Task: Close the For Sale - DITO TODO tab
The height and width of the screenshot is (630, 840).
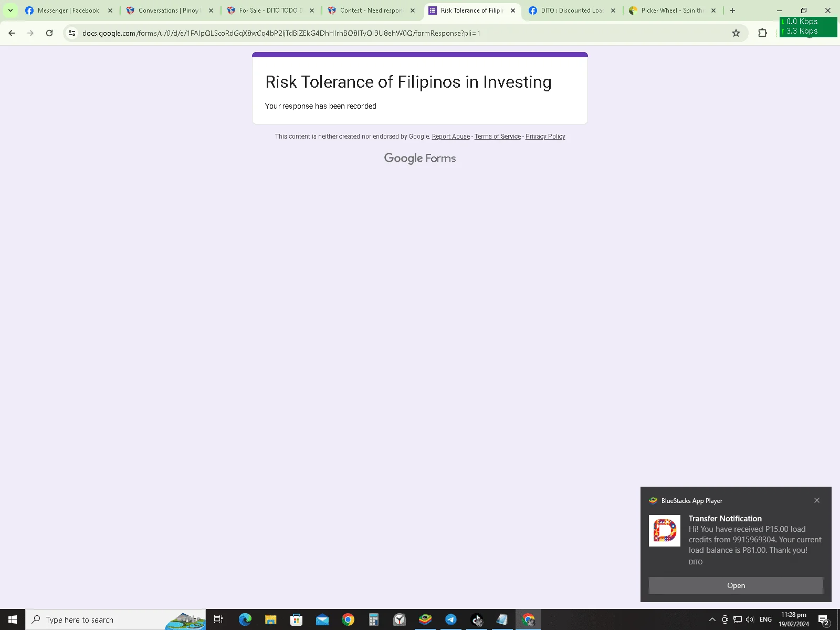Action: pos(312,10)
